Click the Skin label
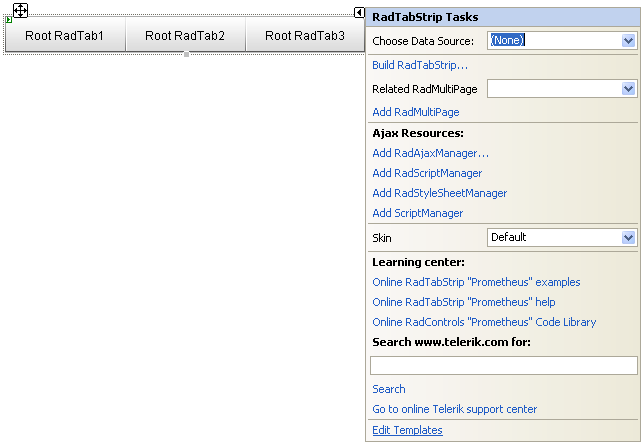 [382, 238]
